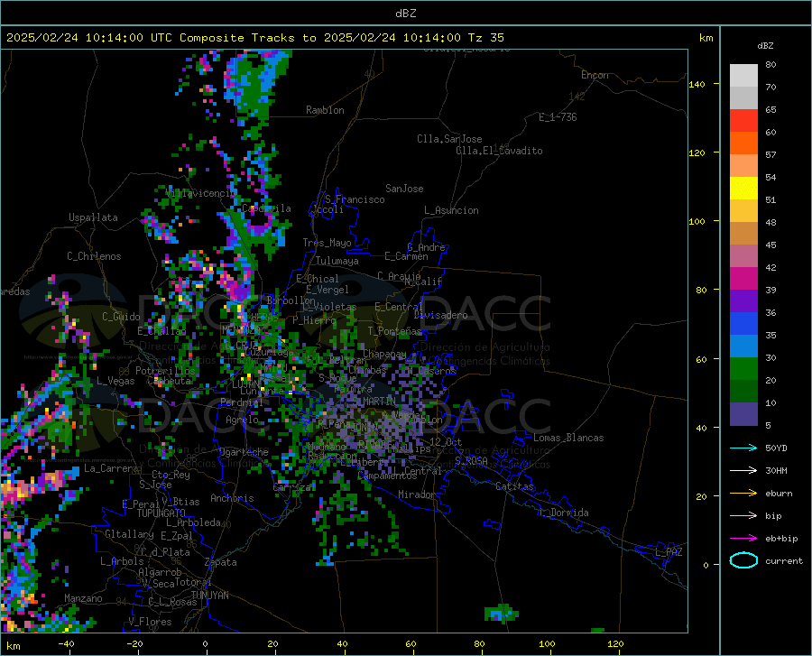
Task: Click the Agrelo map label
Action: point(242,420)
